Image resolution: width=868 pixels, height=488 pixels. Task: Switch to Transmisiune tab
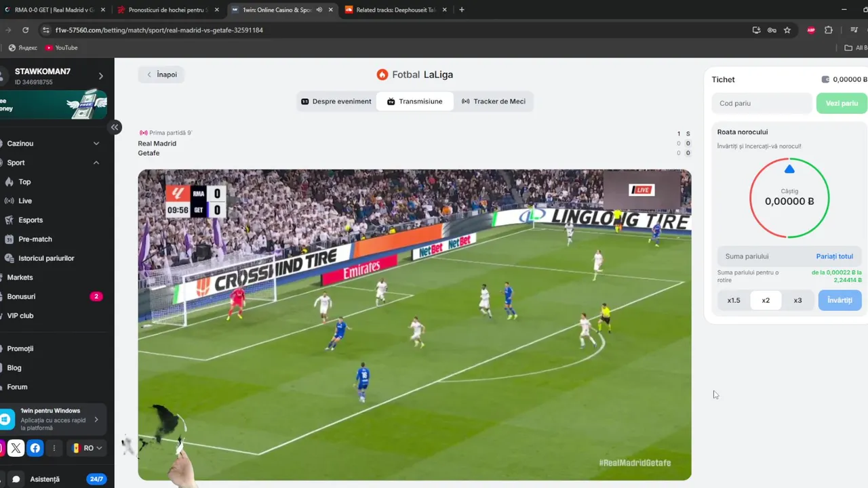pos(414,102)
